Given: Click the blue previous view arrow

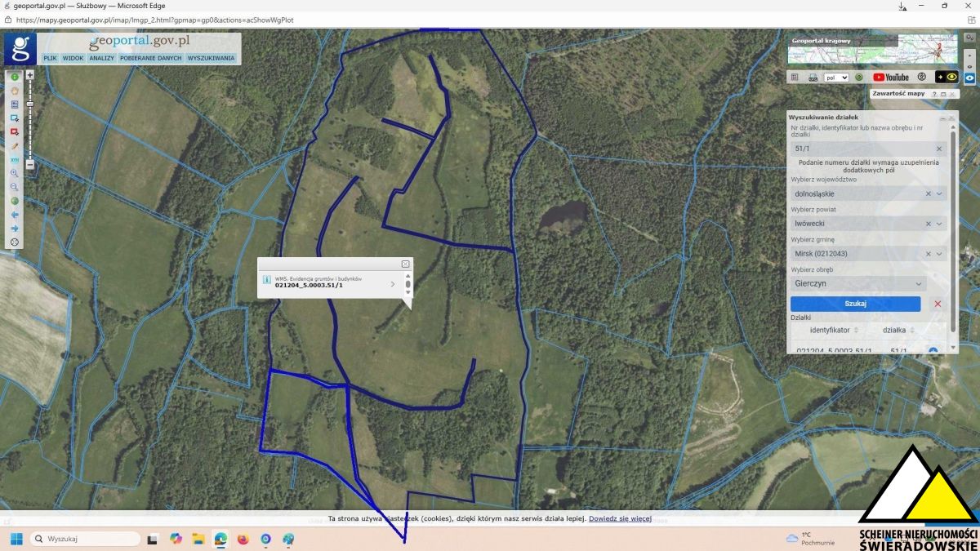Looking at the screenshot, I should click(x=15, y=214).
